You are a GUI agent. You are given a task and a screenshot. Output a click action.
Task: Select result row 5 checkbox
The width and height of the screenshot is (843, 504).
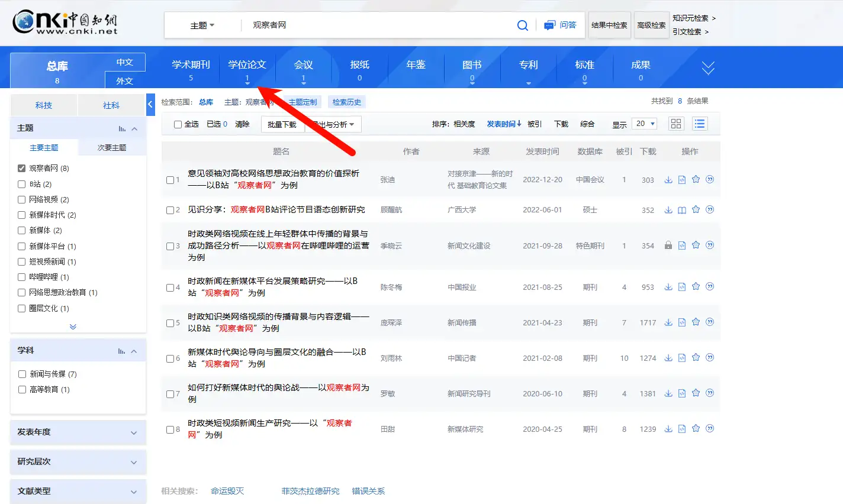pos(170,323)
